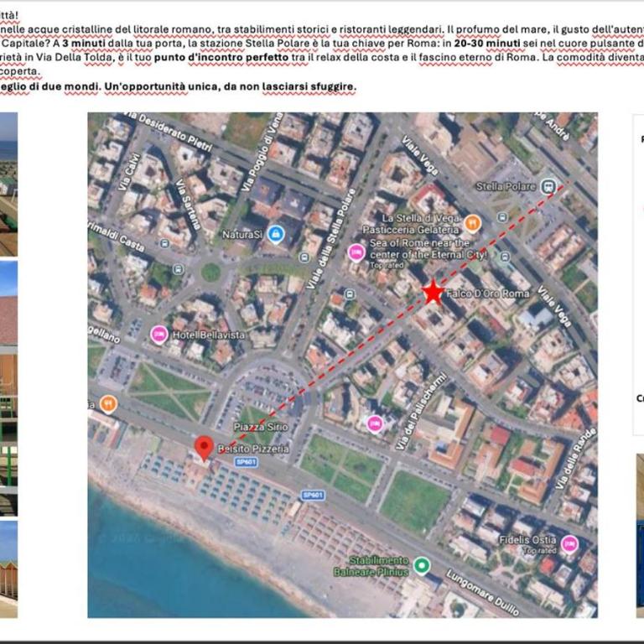Click the NaturaSì blue shopping icon
The height and width of the screenshot is (644, 644).
point(277,235)
